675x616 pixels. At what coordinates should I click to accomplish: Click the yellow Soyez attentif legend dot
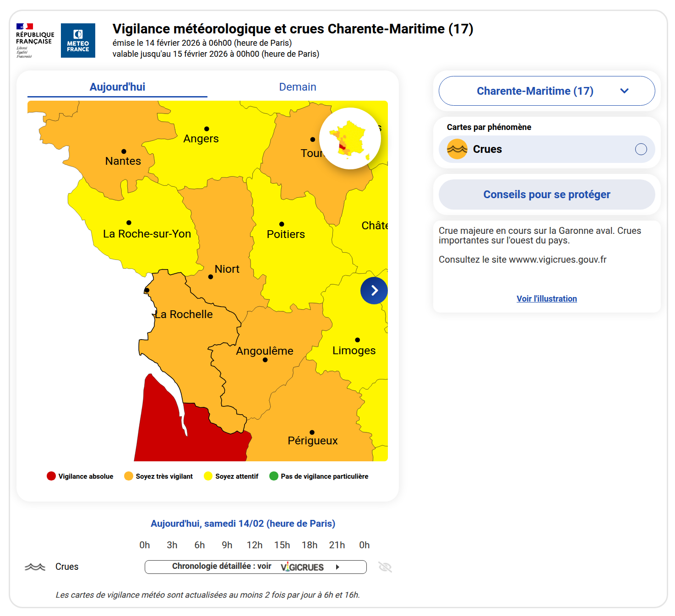[207, 476]
